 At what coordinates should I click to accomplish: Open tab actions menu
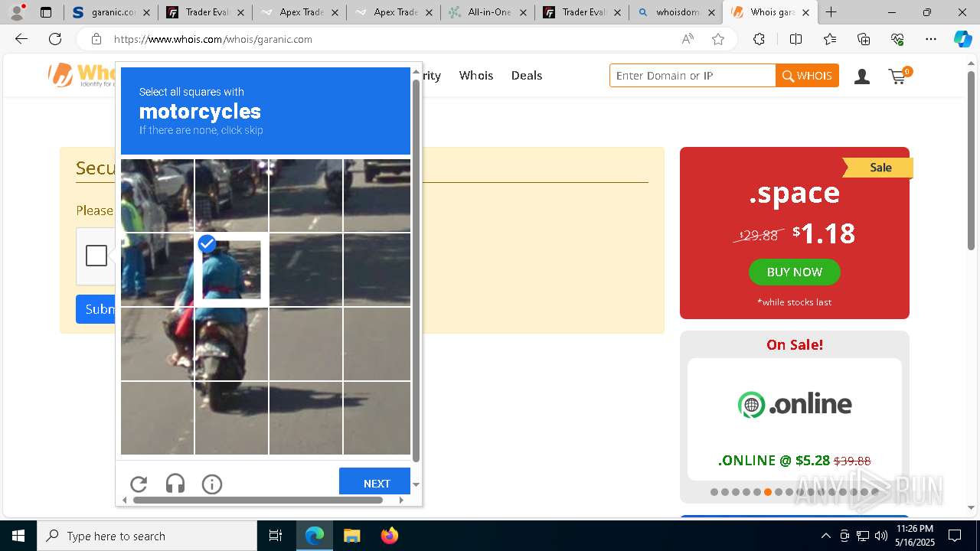tap(46, 12)
